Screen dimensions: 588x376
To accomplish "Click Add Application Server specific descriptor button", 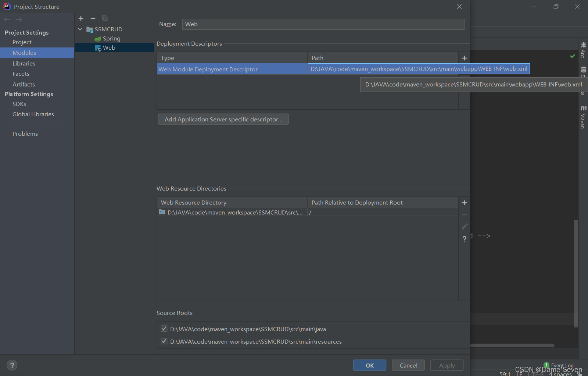I will (x=223, y=119).
